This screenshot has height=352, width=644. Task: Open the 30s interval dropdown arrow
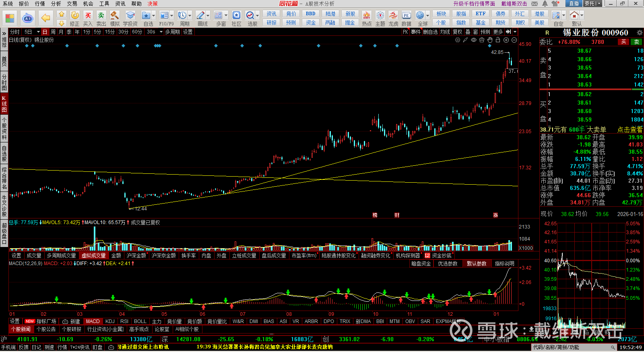(161, 32)
